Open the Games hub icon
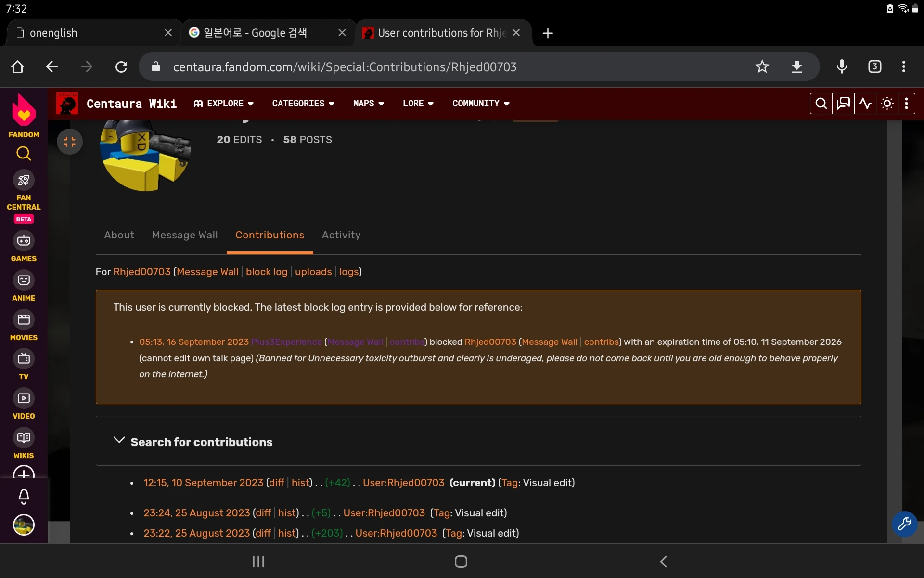This screenshot has height=578, width=924. [23, 241]
